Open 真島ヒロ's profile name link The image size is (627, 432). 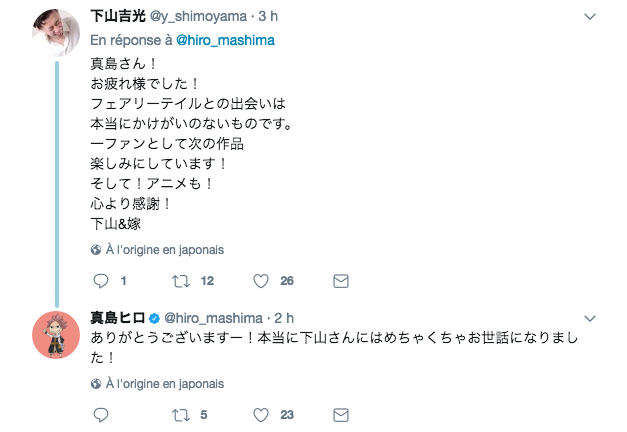pyautogui.click(x=118, y=317)
